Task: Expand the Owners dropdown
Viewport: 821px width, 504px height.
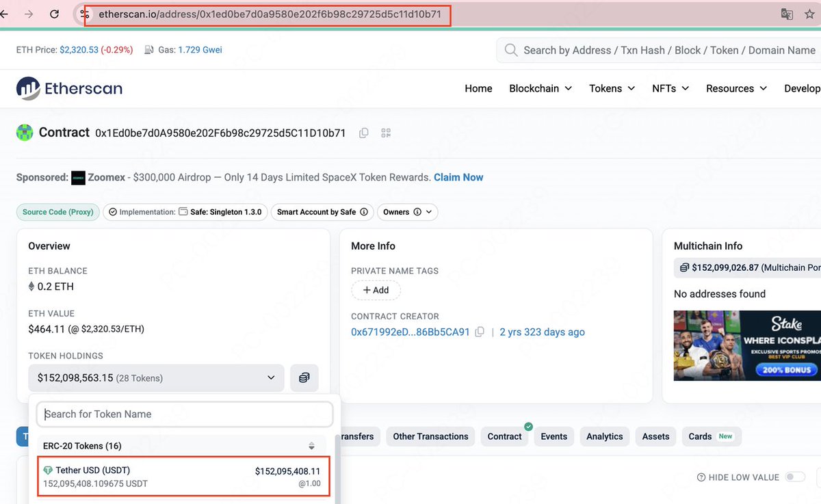Action: tap(408, 212)
